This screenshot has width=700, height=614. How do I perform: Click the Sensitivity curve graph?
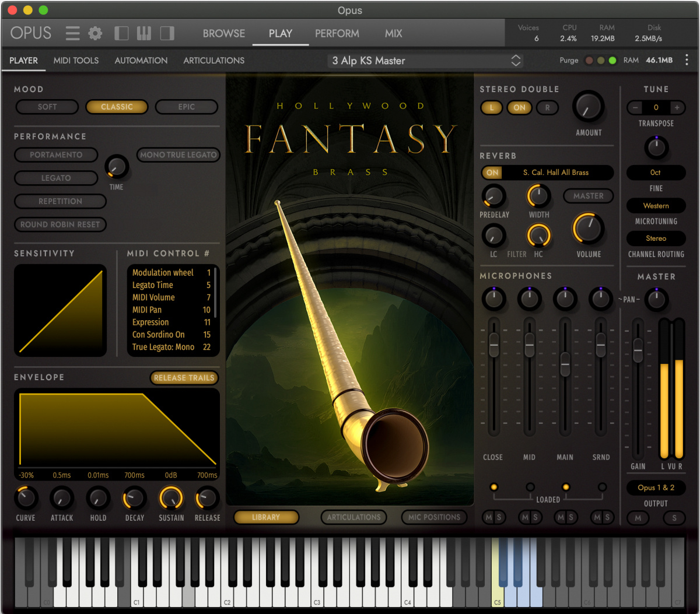[x=60, y=310]
